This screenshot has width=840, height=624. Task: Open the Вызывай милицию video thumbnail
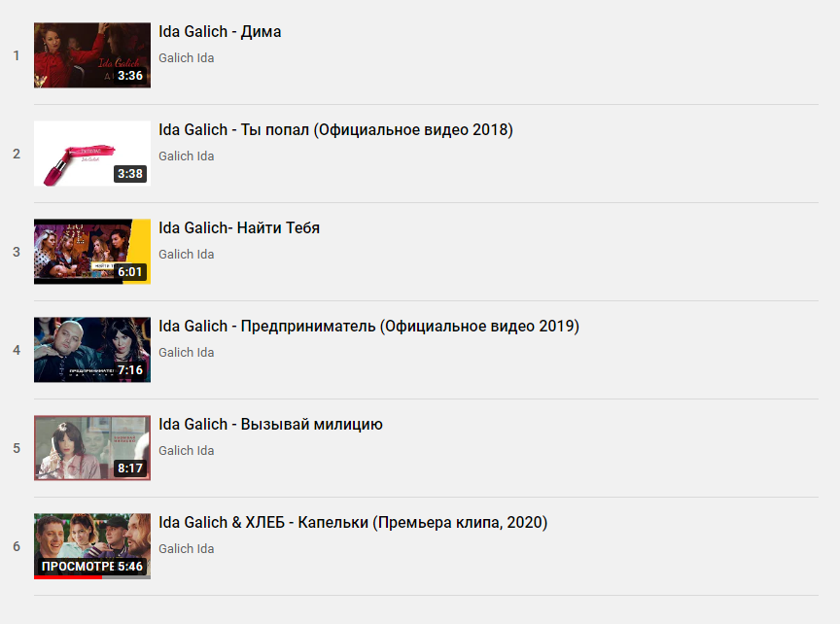(x=92, y=448)
